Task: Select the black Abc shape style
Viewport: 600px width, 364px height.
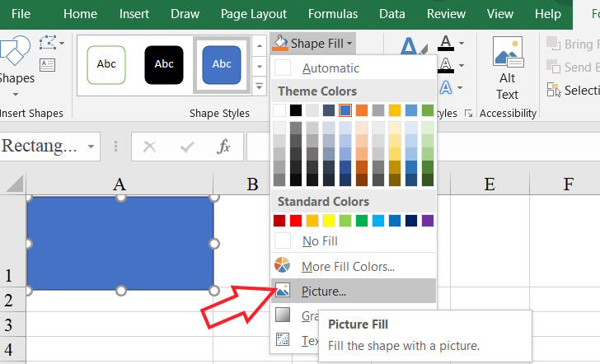Action: (164, 63)
